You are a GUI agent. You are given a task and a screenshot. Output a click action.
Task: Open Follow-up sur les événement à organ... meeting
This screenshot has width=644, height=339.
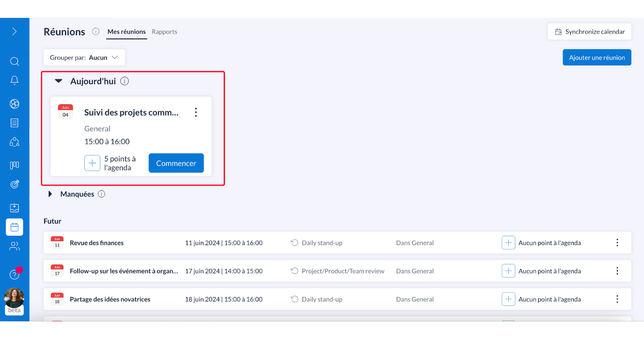[124, 271]
